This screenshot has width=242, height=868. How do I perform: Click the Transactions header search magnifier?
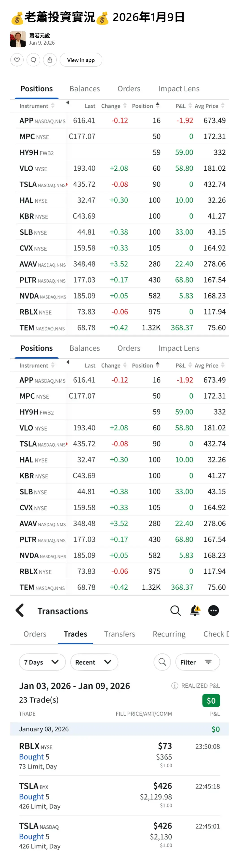click(175, 611)
